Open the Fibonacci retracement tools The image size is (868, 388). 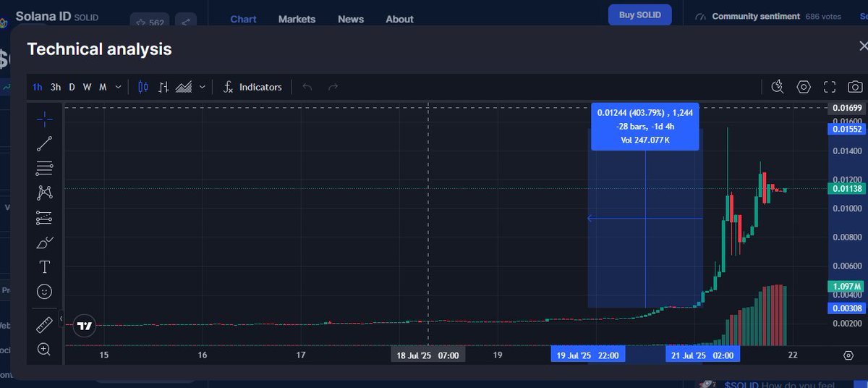click(44, 169)
